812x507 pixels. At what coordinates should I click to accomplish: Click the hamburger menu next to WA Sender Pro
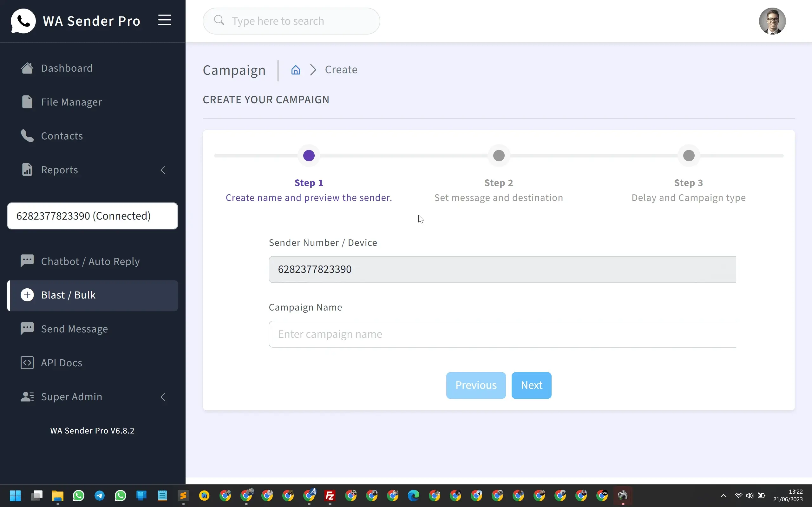[164, 20]
